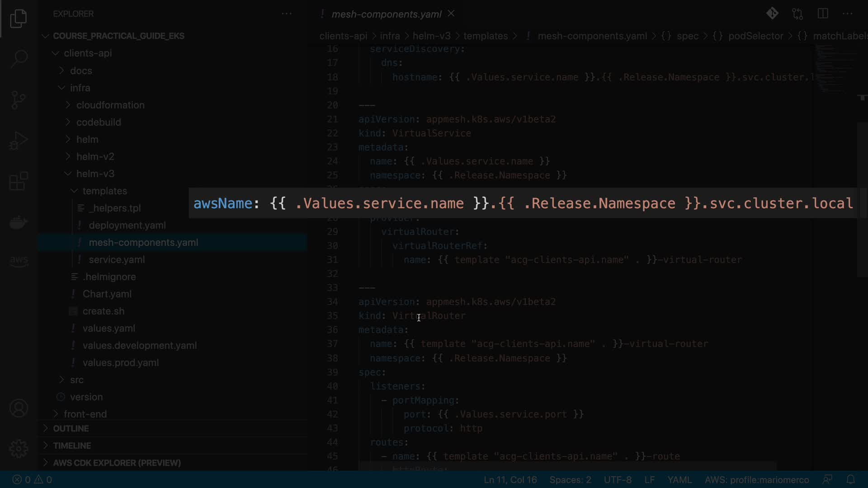The width and height of the screenshot is (868, 488).
Task: Open the AWS Toolkit view
Action: pyautogui.click(x=19, y=261)
